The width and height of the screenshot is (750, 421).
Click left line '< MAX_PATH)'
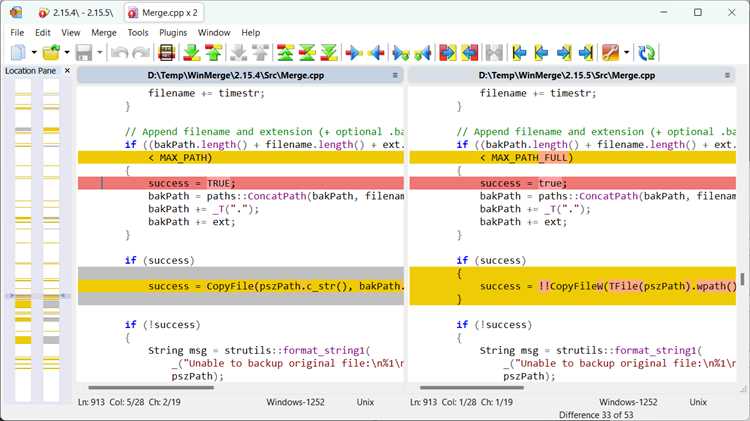tap(241, 157)
